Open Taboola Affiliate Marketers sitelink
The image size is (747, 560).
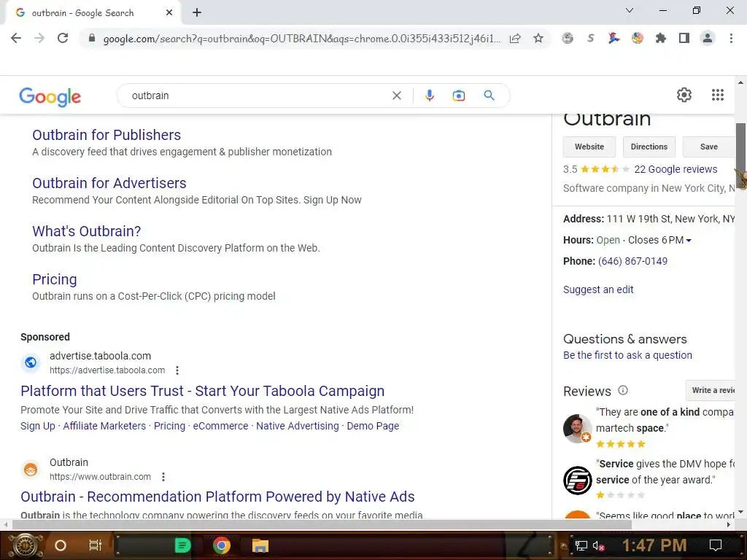tap(104, 426)
